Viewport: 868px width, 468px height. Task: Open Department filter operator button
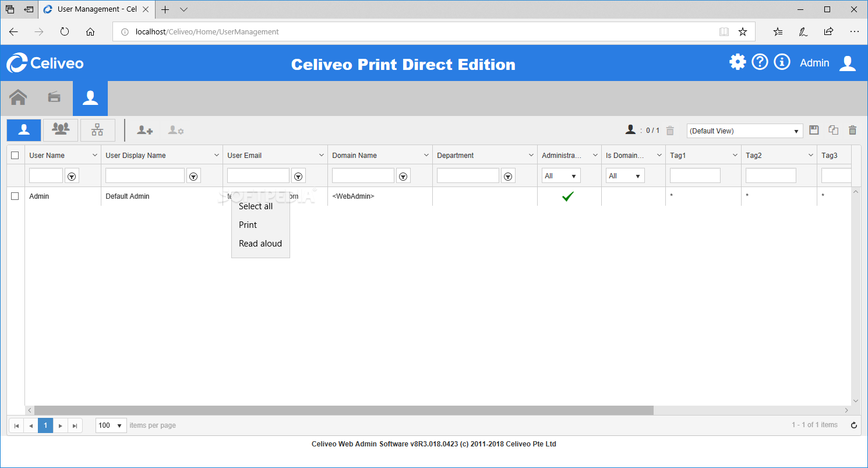pyautogui.click(x=508, y=176)
